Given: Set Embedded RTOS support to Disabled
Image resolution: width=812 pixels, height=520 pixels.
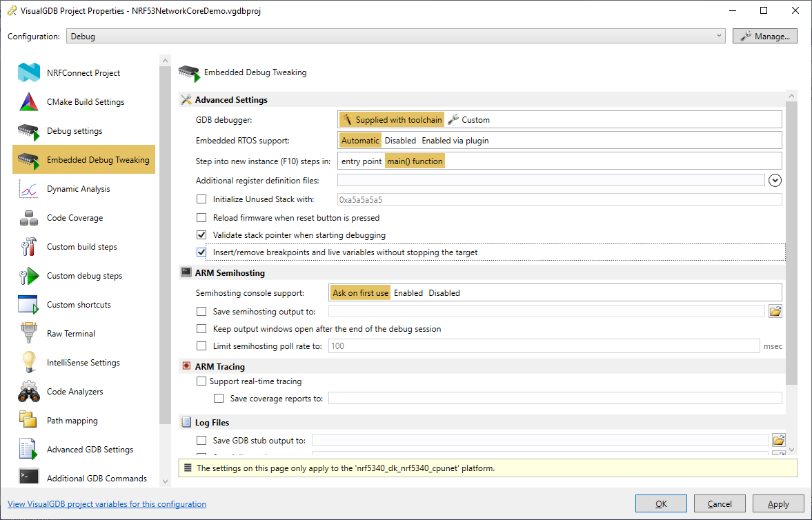Looking at the screenshot, I should [x=400, y=141].
